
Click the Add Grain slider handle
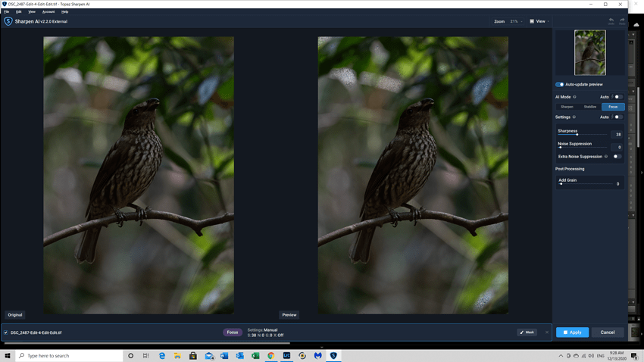click(561, 184)
